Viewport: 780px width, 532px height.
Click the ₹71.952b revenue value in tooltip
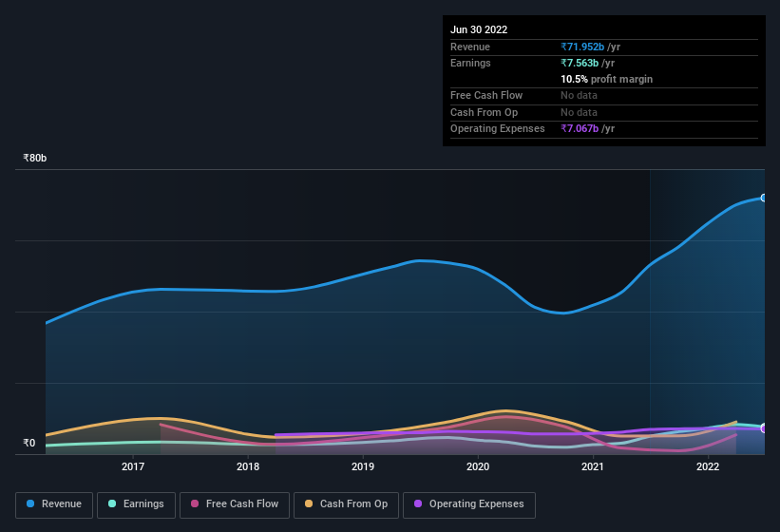pos(582,47)
